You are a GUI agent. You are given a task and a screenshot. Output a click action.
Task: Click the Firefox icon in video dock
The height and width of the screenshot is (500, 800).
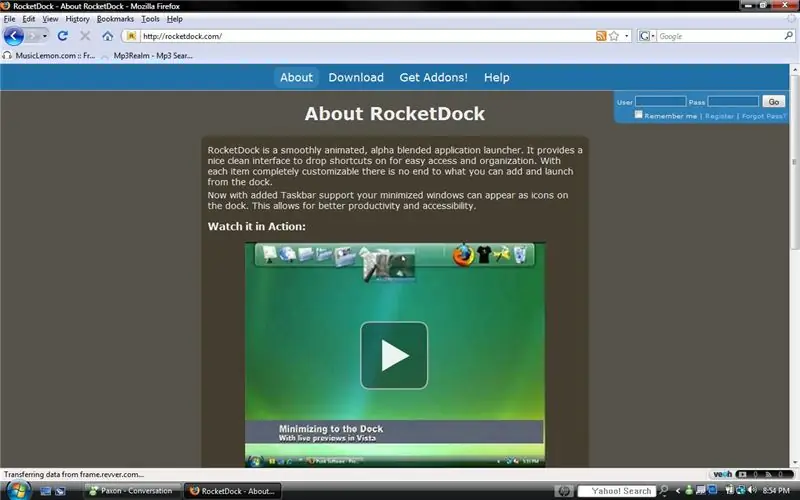(x=463, y=255)
